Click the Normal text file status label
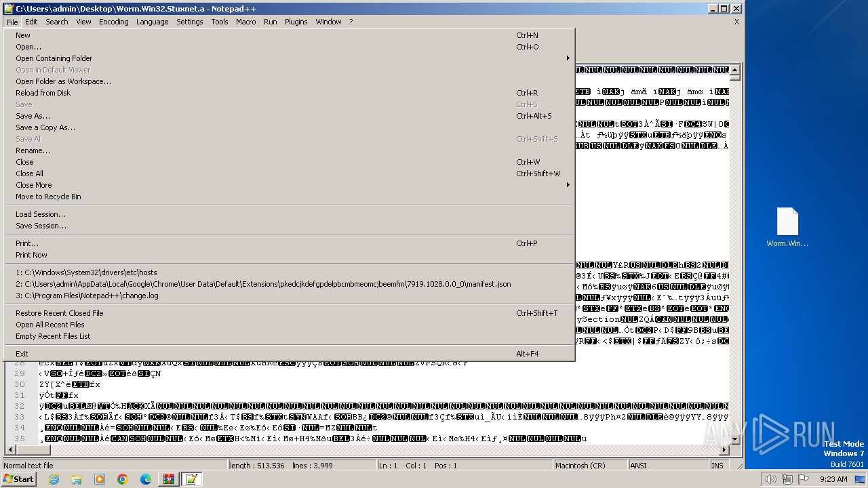Screen dimensions: 868x488 [x=28, y=466]
